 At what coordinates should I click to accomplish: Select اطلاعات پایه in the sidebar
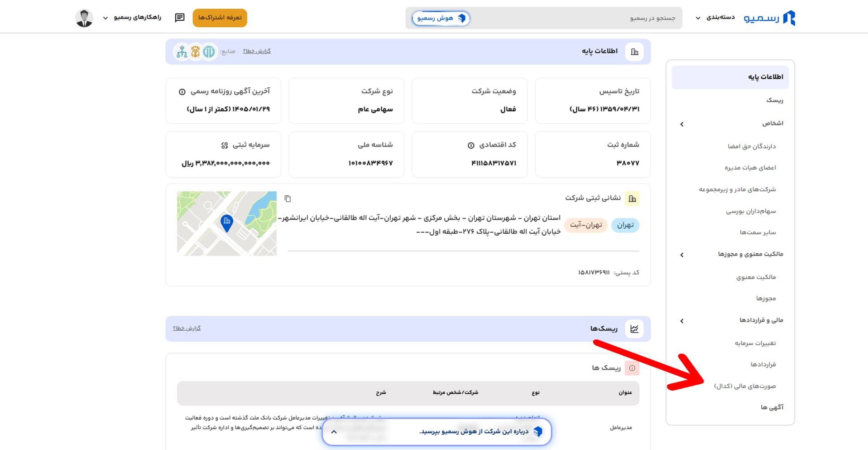click(x=730, y=77)
